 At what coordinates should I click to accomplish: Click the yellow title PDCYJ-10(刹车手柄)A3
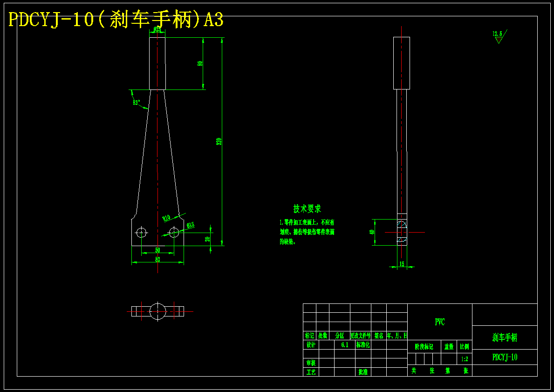click(116, 20)
